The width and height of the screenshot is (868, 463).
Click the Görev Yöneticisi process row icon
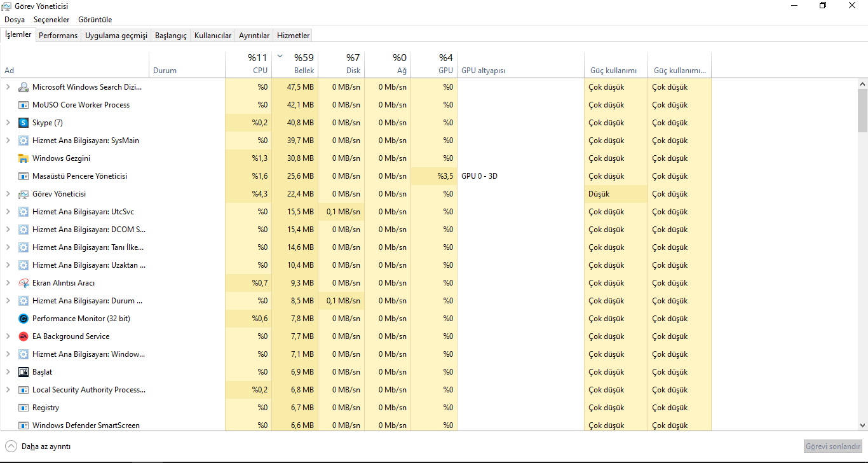(24, 194)
